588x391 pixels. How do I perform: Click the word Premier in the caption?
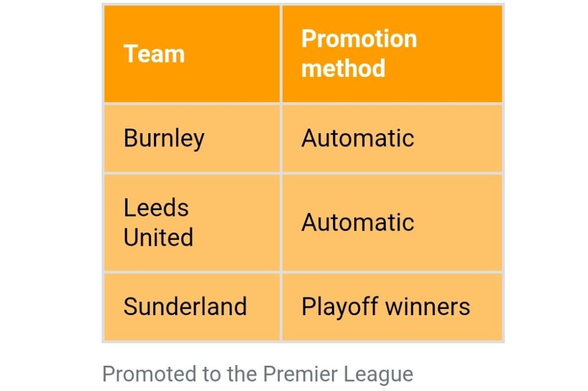[x=300, y=374]
